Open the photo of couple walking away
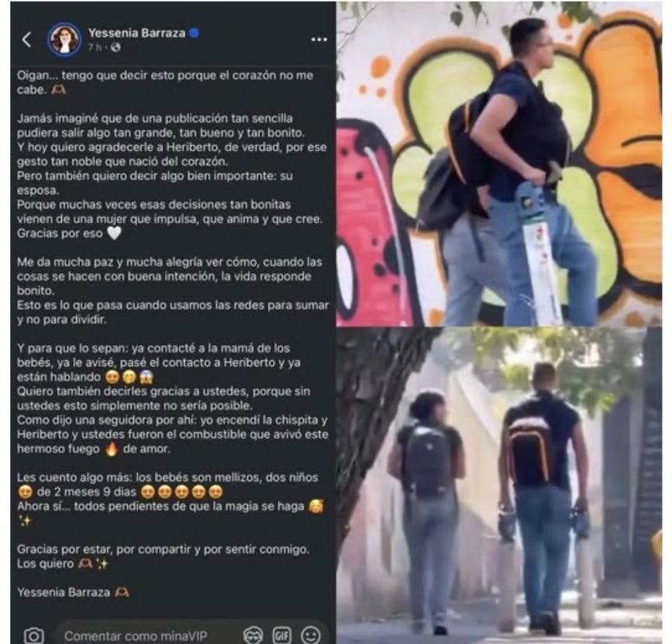Viewport: 672px width, 644px height. (499, 485)
